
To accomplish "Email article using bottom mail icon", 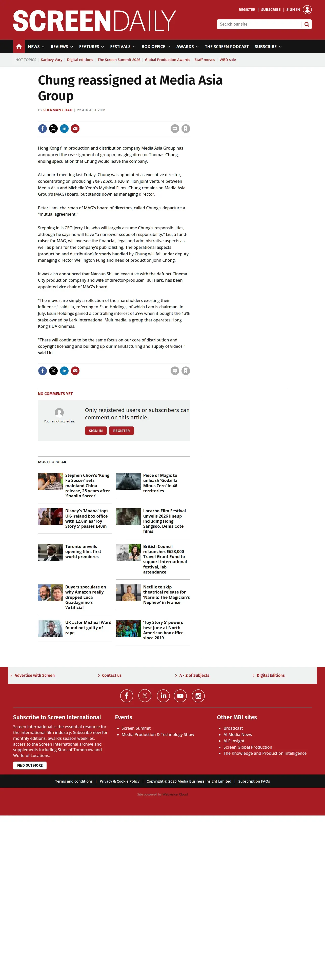I will (x=75, y=371).
